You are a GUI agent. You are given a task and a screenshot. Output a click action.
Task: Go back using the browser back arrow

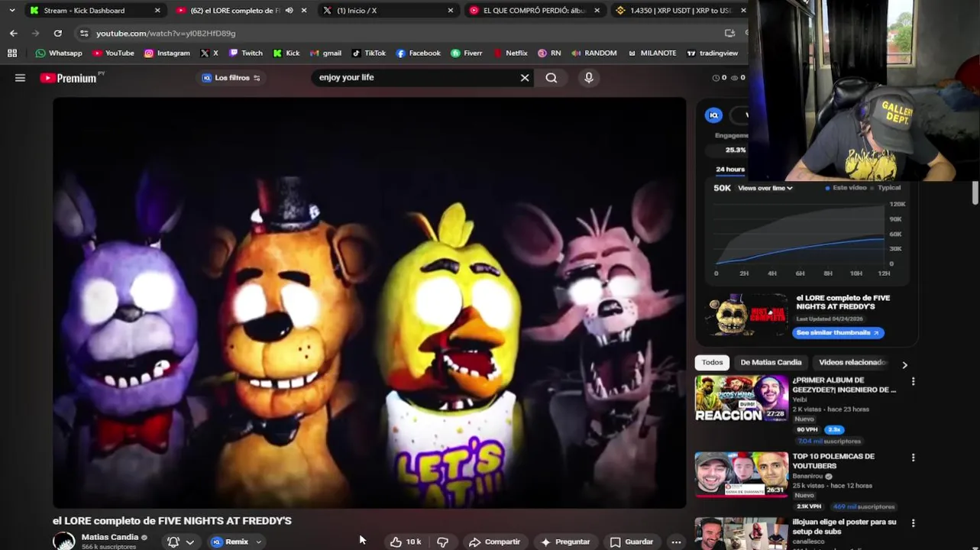[14, 34]
